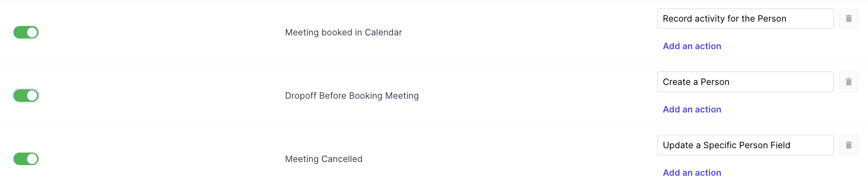Add an action to Dropoff Before Booking Meeting
The height and width of the screenshot is (184, 868).
point(692,109)
